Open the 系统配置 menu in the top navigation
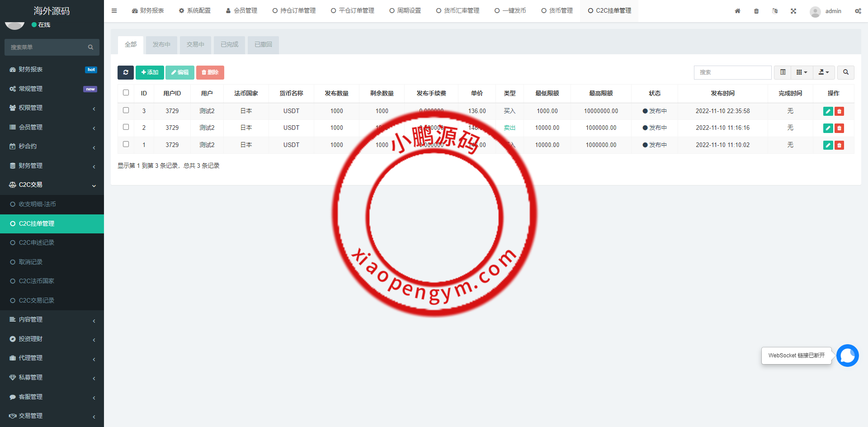Viewport: 868px width, 427px height. click(x=195, y=10)
